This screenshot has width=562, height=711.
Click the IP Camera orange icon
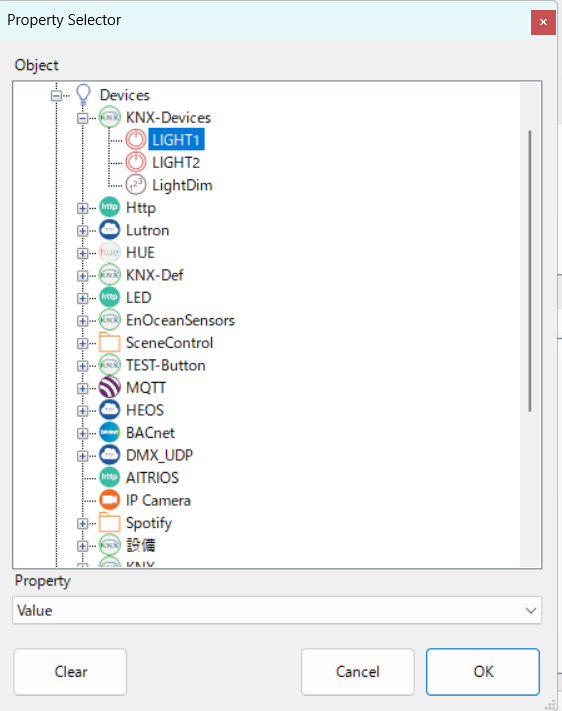click(x=109, y=500)
